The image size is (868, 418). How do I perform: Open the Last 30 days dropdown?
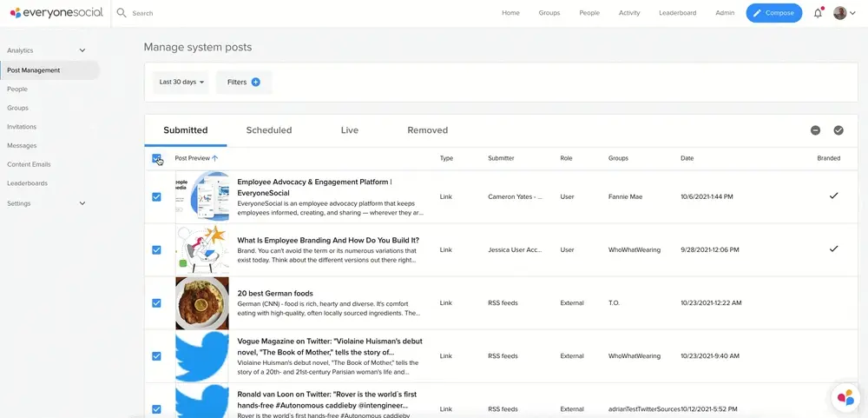click(181, 82)
